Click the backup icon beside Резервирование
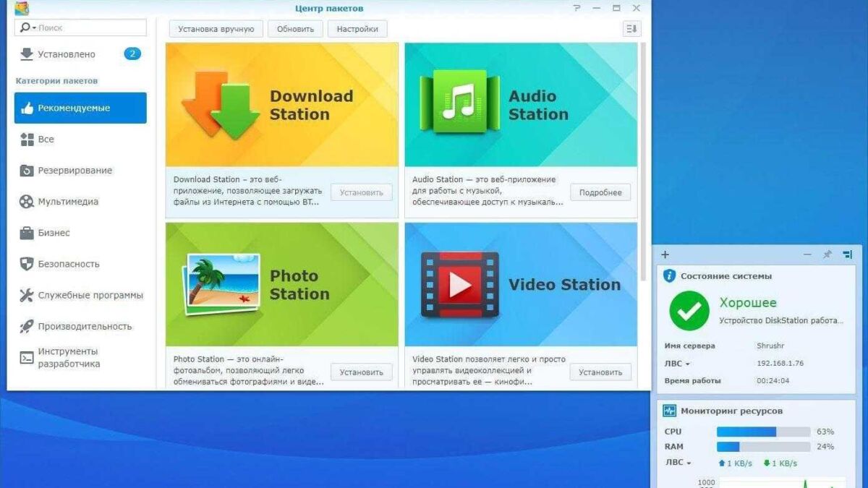Image resolution: width=868 pixels, height=488 pixels. (x=27, y=171)
